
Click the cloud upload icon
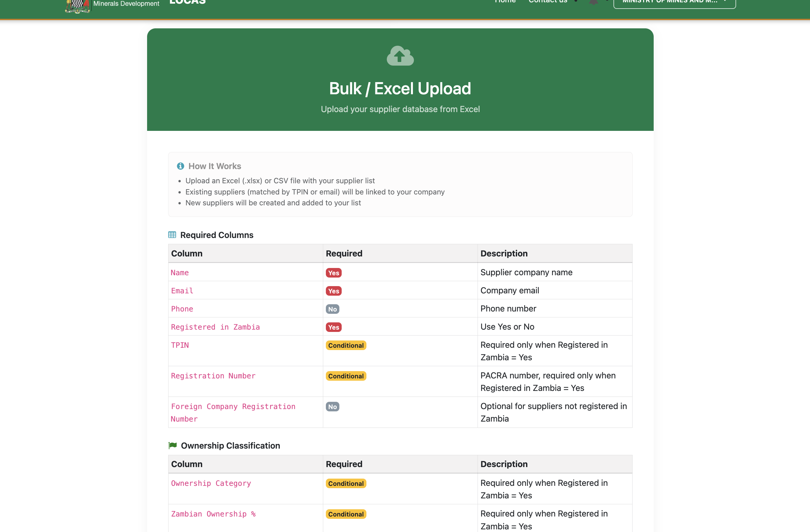(400, 55)
